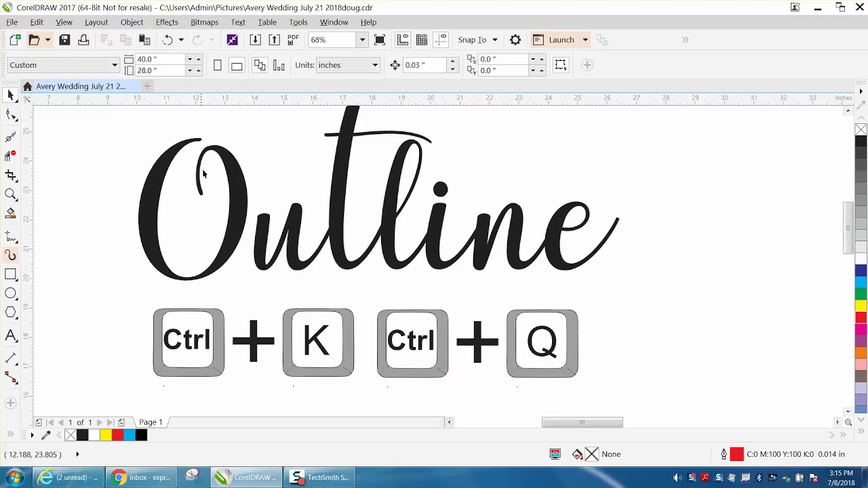Select Avery Wedding July 21 document tab

click(81, 86)
